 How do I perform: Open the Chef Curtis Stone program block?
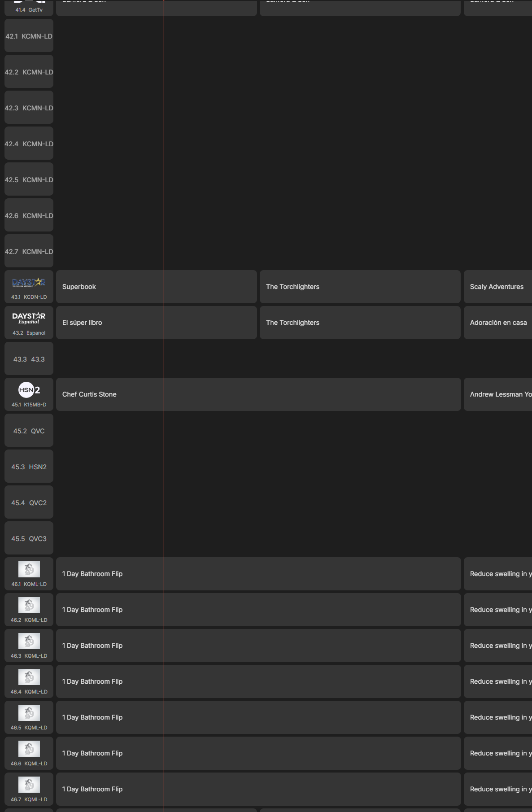(x=258, y=394)
